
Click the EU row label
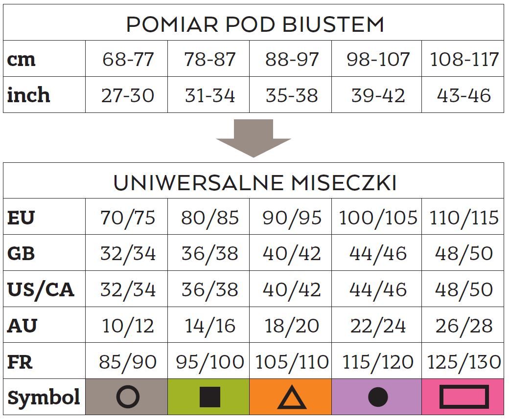coord(21,218)
